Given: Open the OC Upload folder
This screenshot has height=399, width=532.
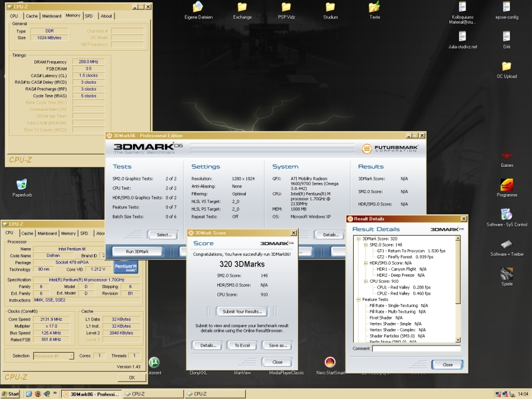Looking at the screenshot, I should point(506,69).
